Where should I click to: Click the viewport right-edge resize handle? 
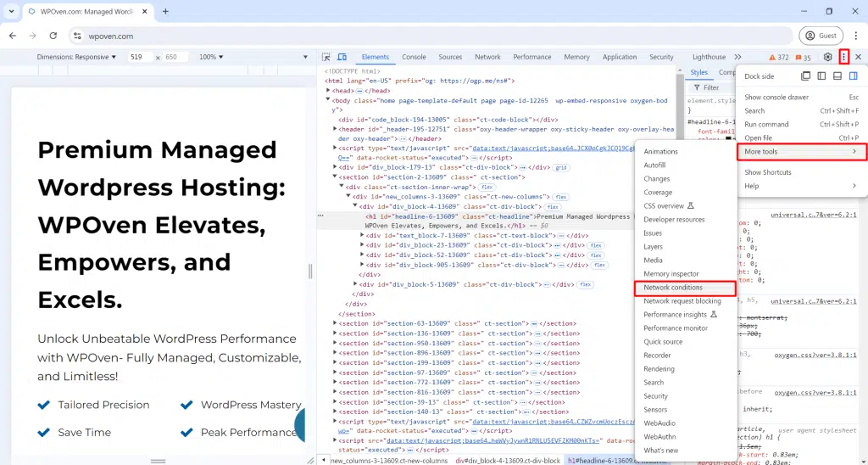point(310,271)
